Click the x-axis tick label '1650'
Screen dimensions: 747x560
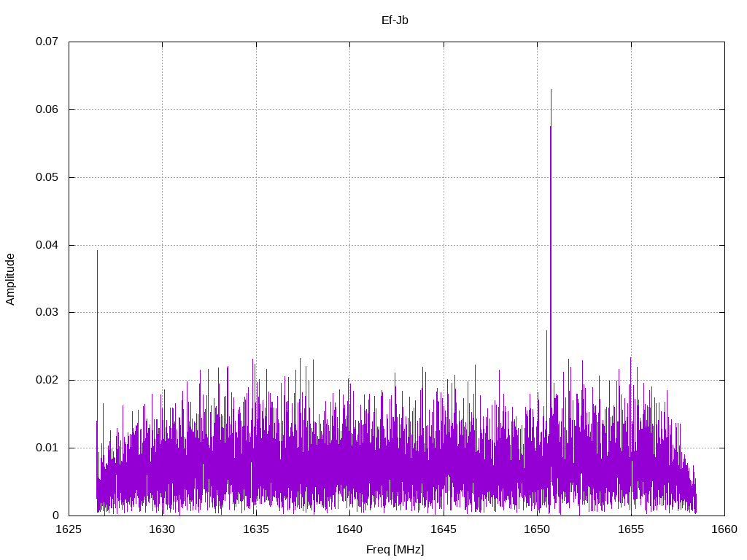[537, 529]
